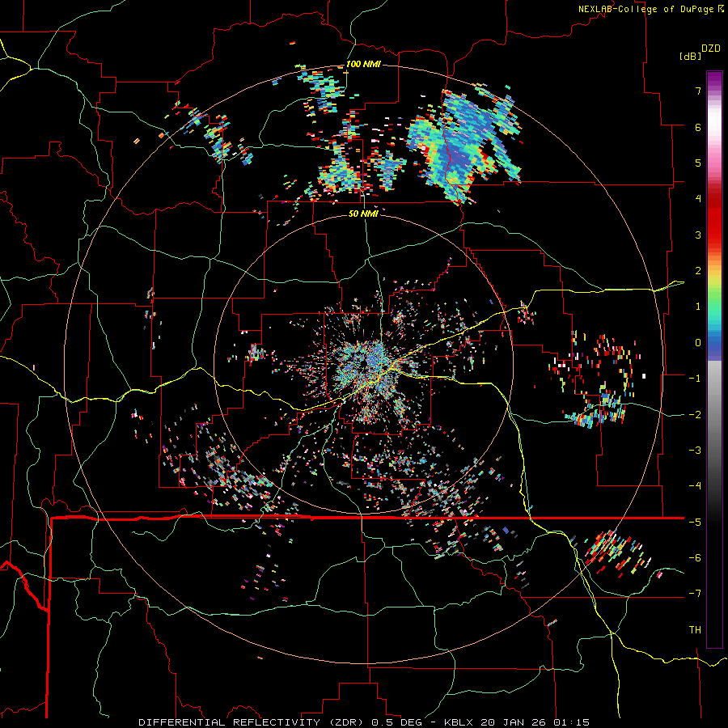Click the KBLX station identifier in caption

[459, 722]
